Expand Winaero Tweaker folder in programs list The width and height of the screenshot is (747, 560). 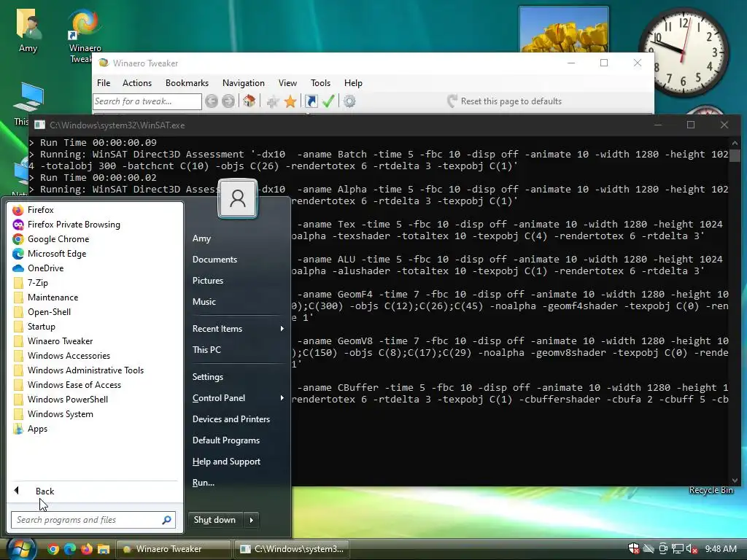(x=96, y=341)
